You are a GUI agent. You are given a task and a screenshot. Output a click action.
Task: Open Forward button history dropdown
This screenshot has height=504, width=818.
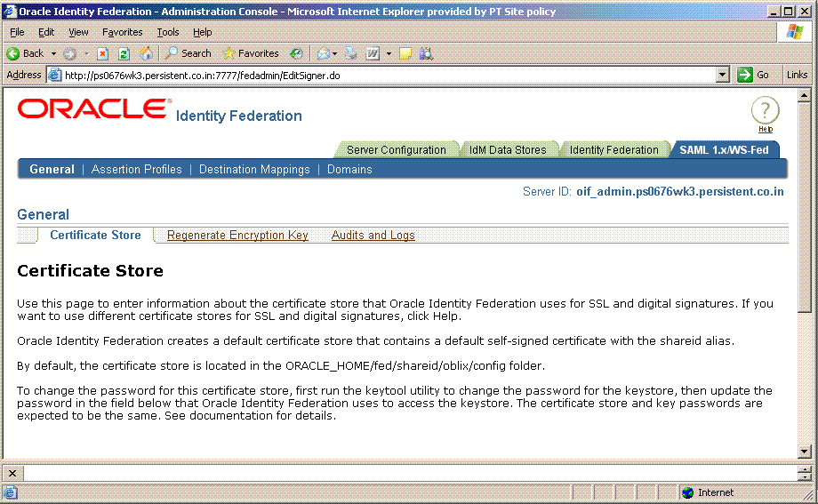(86, 53)
